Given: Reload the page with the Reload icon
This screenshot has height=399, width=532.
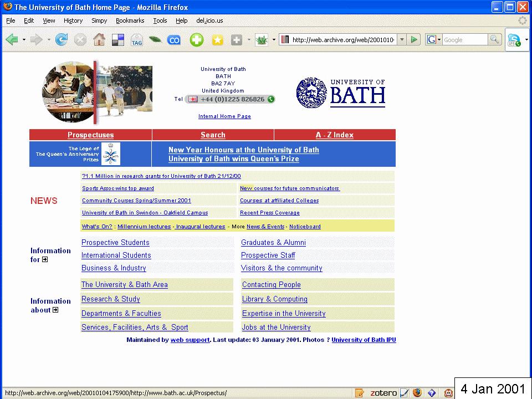Looking at the screenshot, I should [62, 40].
